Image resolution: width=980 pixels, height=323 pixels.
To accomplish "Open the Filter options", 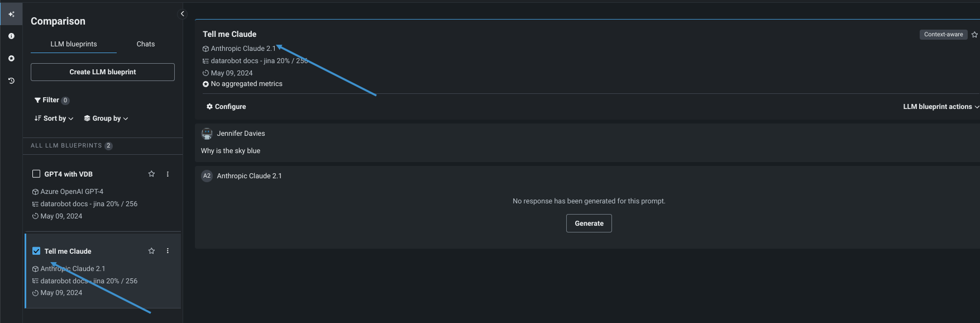I will [x=52, y=100].
